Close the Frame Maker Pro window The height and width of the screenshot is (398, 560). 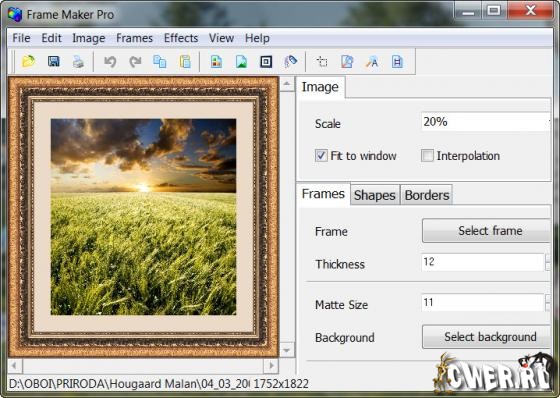pos(530,10)
